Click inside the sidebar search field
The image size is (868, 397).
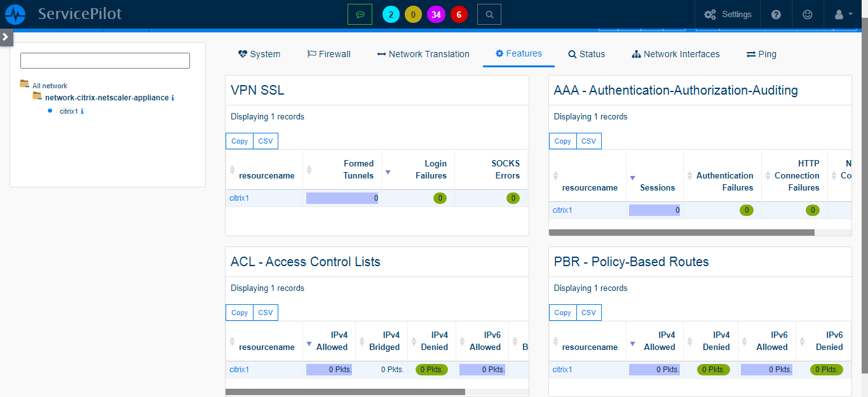click(104, 60)
